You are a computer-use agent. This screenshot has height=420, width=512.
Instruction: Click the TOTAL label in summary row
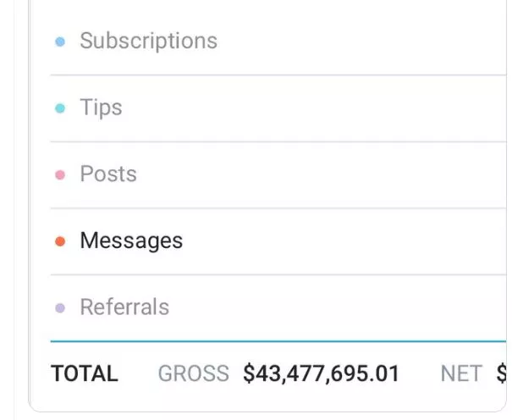click(x=85, y=373)
